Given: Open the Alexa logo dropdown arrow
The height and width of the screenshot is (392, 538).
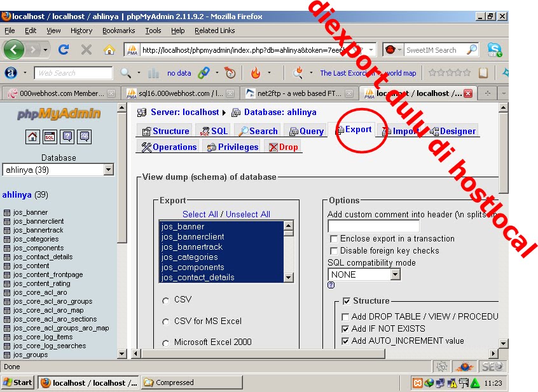Looking at the screenshot, I should [25, 72].
